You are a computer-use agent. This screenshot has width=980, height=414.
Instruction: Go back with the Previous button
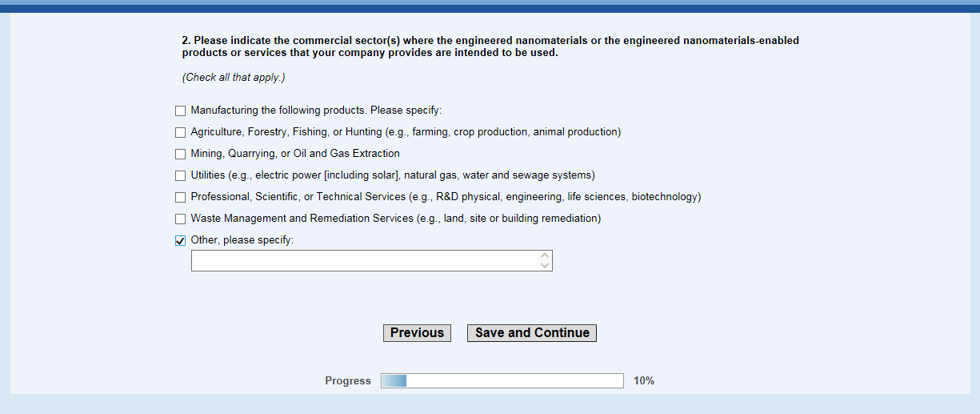pyautogui.click(x=417, y=333)
